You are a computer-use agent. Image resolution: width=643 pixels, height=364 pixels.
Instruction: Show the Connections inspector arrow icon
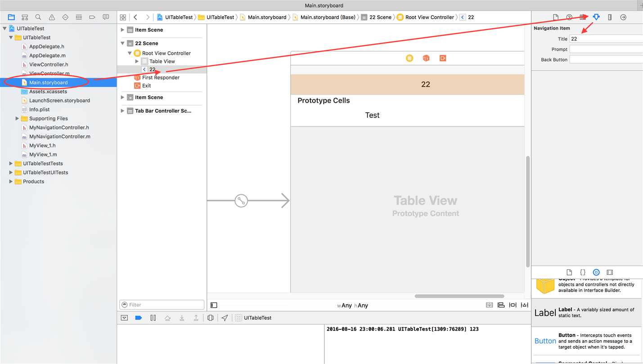click(623, 17)
